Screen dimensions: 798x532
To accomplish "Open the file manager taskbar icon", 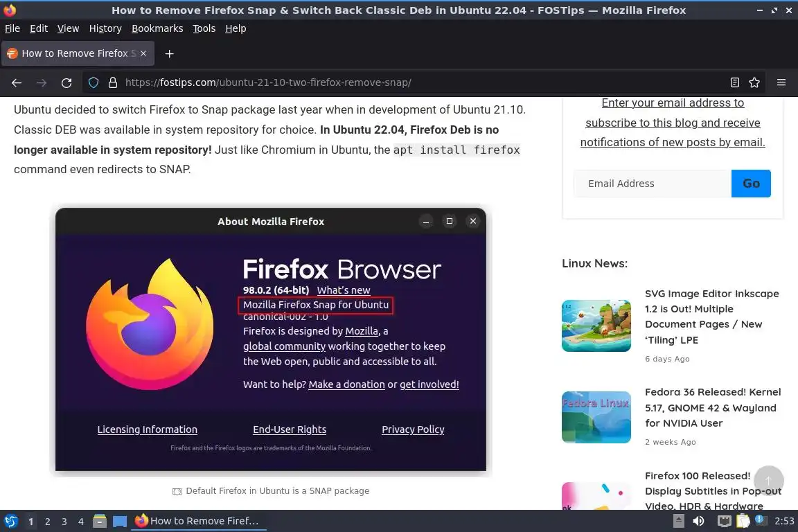I will 100,521.
